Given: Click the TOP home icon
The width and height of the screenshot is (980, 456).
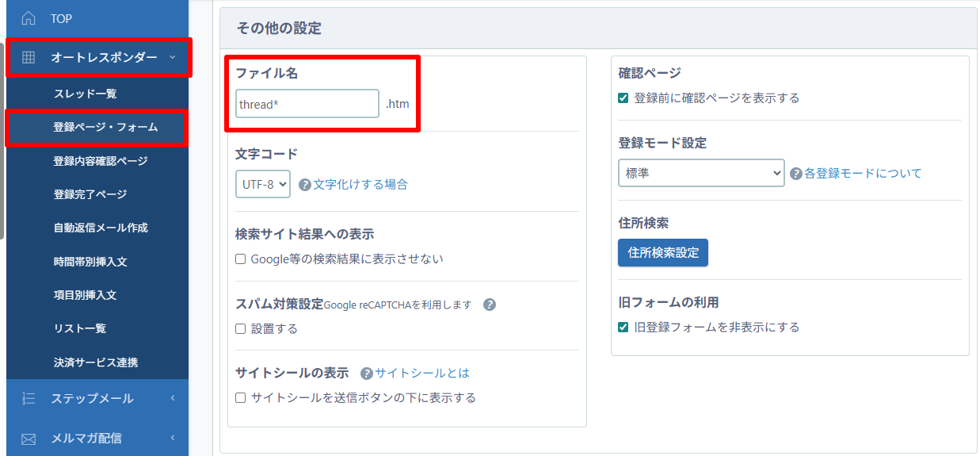Looking at the screenshot, I should click(29, 18).
